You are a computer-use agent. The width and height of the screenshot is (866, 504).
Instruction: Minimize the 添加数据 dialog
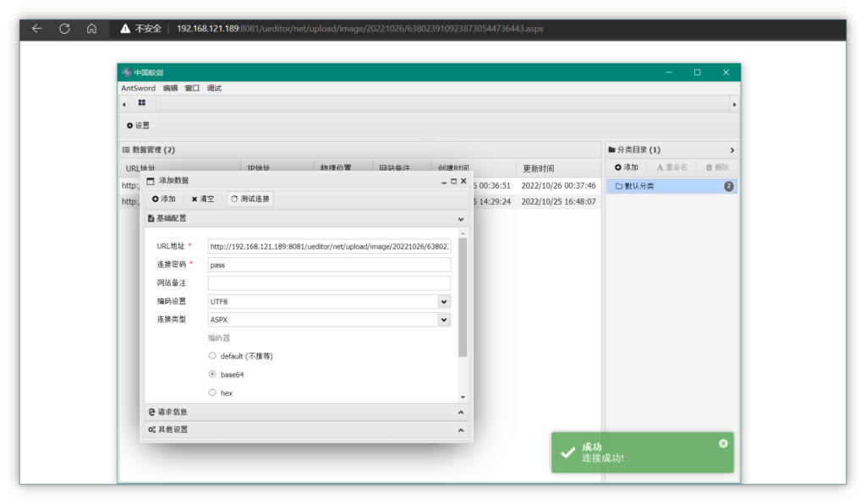click(x=444, y=181)
